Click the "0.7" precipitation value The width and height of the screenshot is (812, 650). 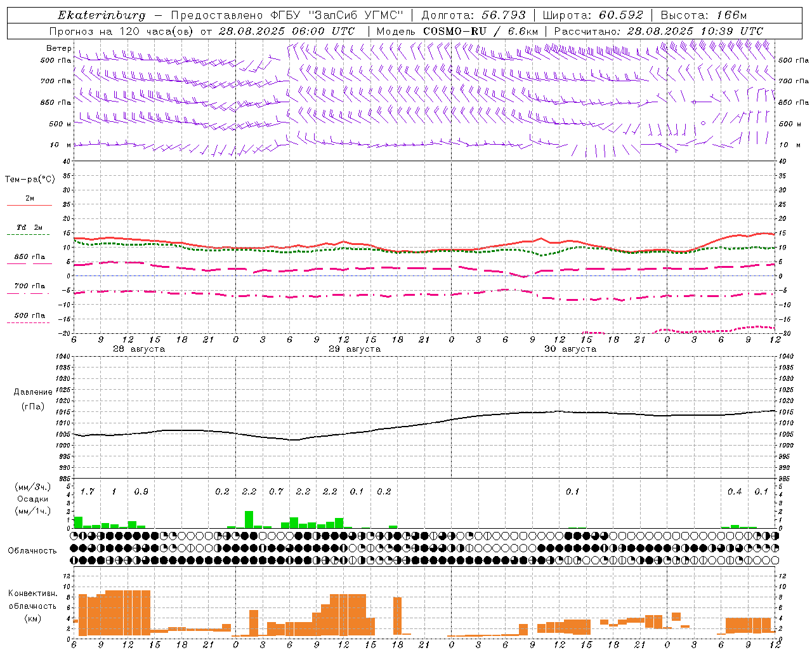[276, 492]
